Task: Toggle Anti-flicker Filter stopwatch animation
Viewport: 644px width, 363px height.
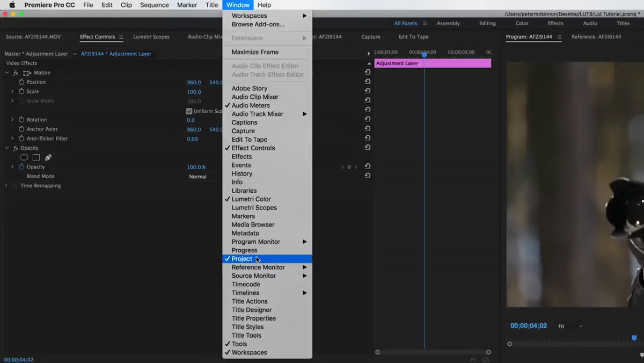Action: [x=21, y=139]
